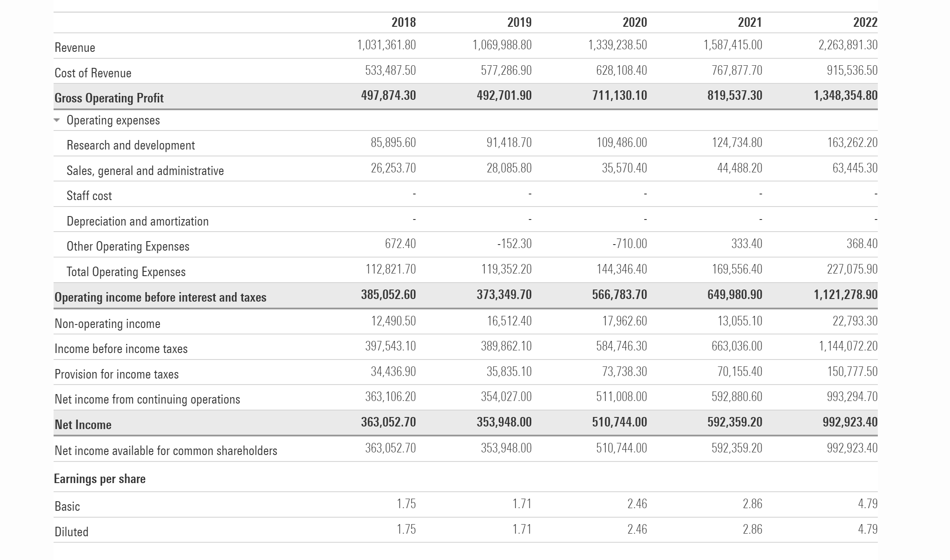
Task: Select the Revenue row label
Action: coord(75,47)
